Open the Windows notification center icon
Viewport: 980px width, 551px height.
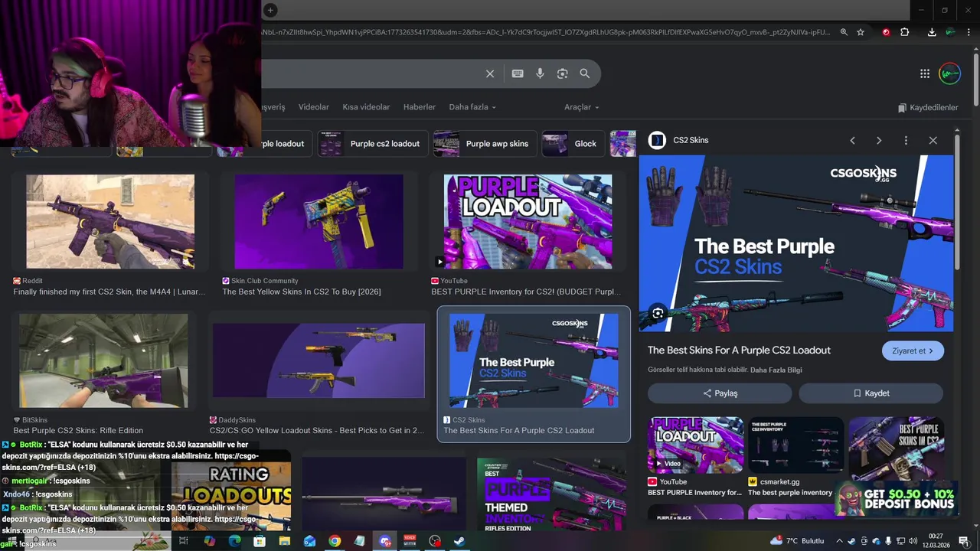963,541
